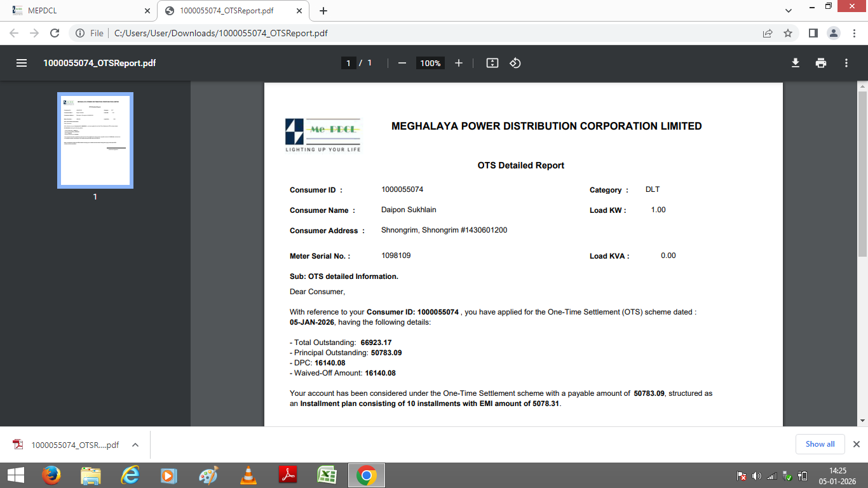Open the Chrome profile avatar
The image size is (868, 488).
pyautogui.click(x=834, y=33)
